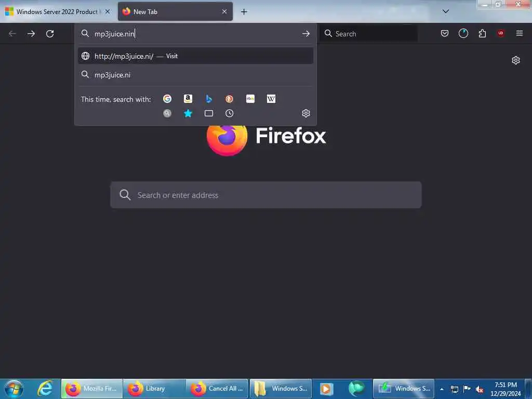This screenshot has height=399, width=532.
Task: Show hidden system tray icons
Action: (442, 389)
